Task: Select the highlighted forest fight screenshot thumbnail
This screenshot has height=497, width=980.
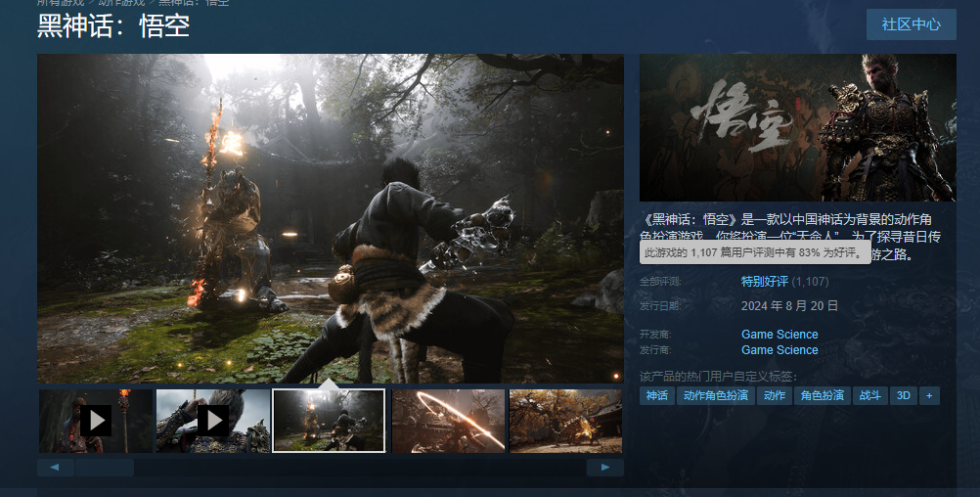Action: pos(329,421)
